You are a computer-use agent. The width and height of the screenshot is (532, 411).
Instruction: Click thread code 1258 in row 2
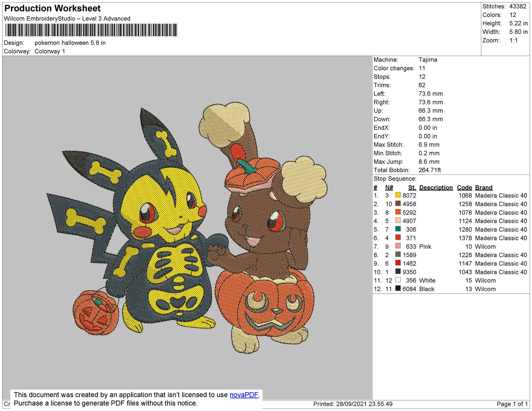coord(465,204)
